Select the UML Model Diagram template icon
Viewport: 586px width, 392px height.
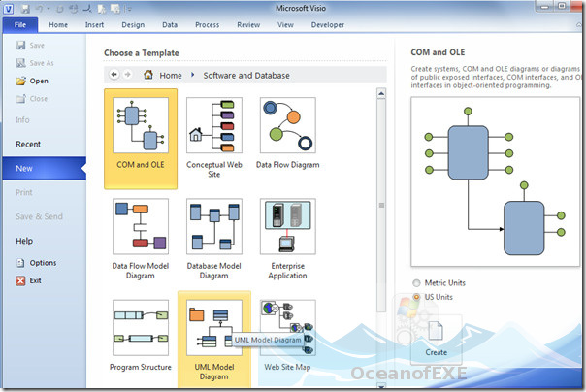[x=214, y=327]
